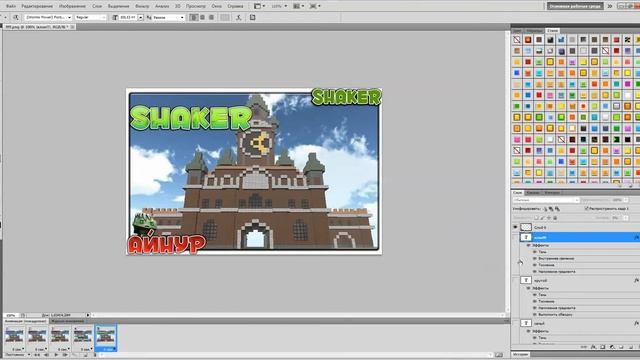Click the warp text icon

239,17
